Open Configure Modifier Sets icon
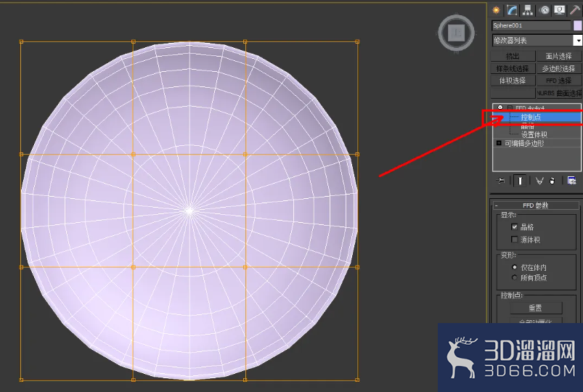 (571, 181)
